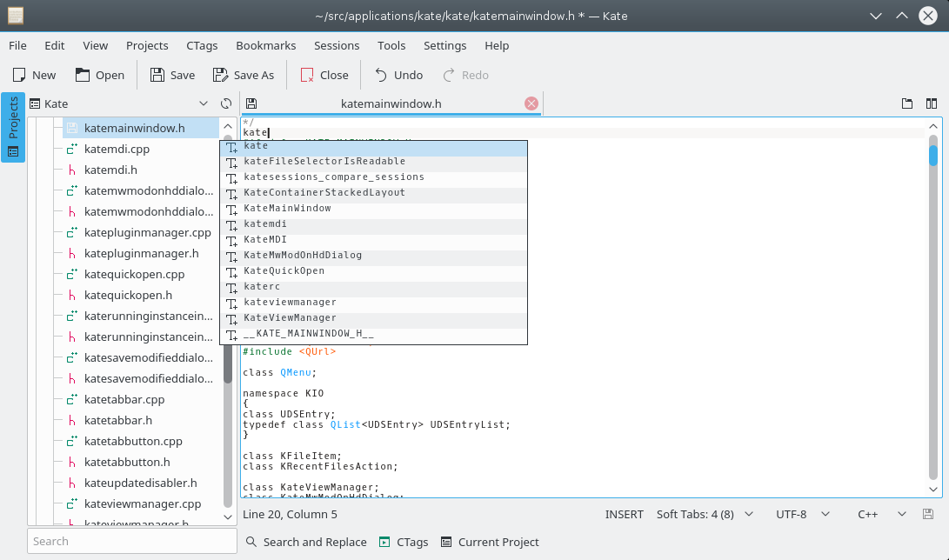Screen dimensions: 949x560
Task: Toggle INSERT mode in the status bar
Action: (x=624, y=515)
